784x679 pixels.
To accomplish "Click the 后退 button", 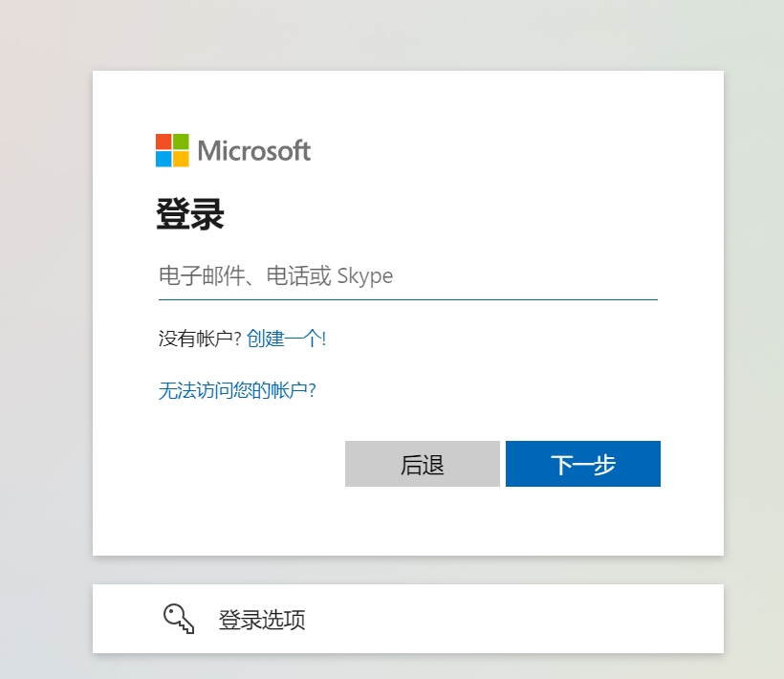I will click(x=422, y=464).
